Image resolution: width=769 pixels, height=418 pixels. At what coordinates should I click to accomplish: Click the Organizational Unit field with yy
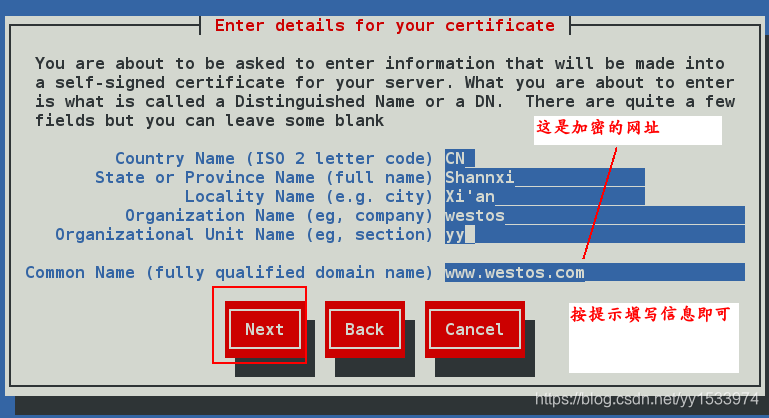coord(594,235)
